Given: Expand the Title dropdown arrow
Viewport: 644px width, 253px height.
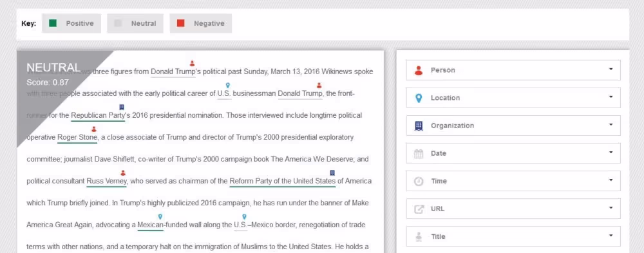Looking at the screenshot, I should 611,236.
